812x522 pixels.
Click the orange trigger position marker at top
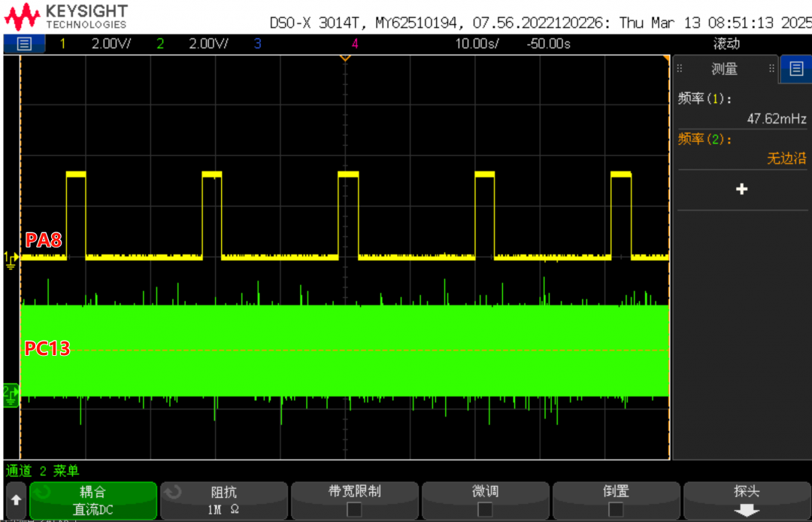[345, 57]
